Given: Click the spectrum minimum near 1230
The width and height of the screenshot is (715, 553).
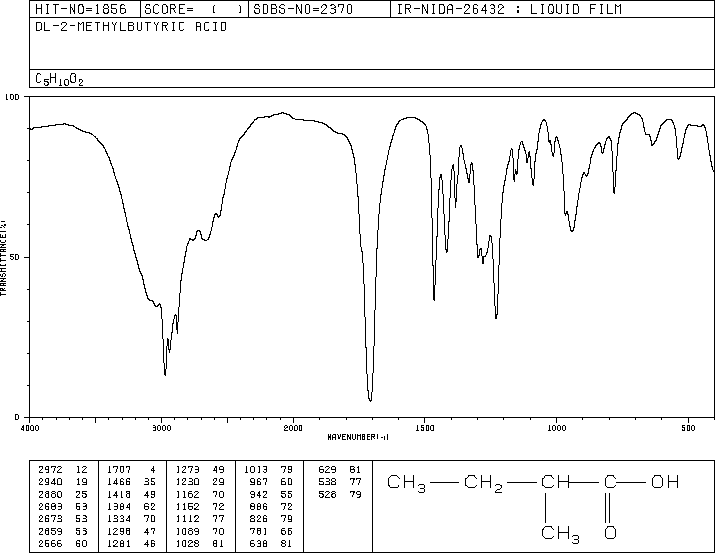Looking at the screenshot, I should [x=496, y=316].
